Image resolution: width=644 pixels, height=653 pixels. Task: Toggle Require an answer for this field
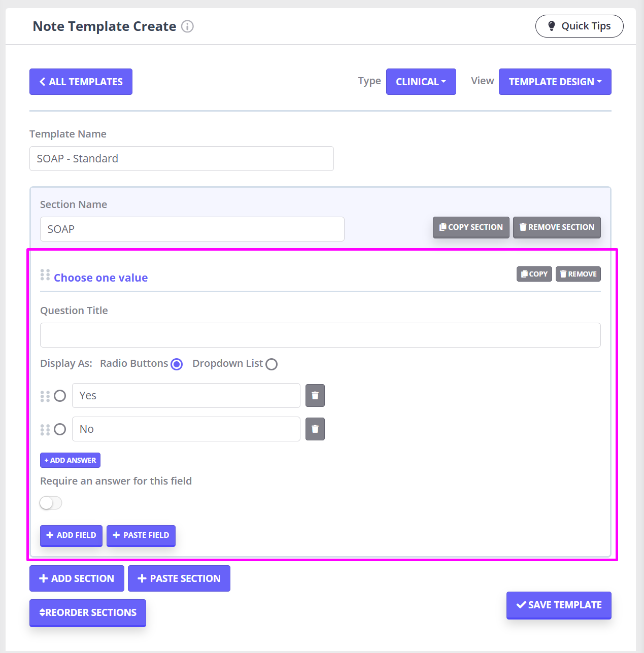tap(51, 503)
